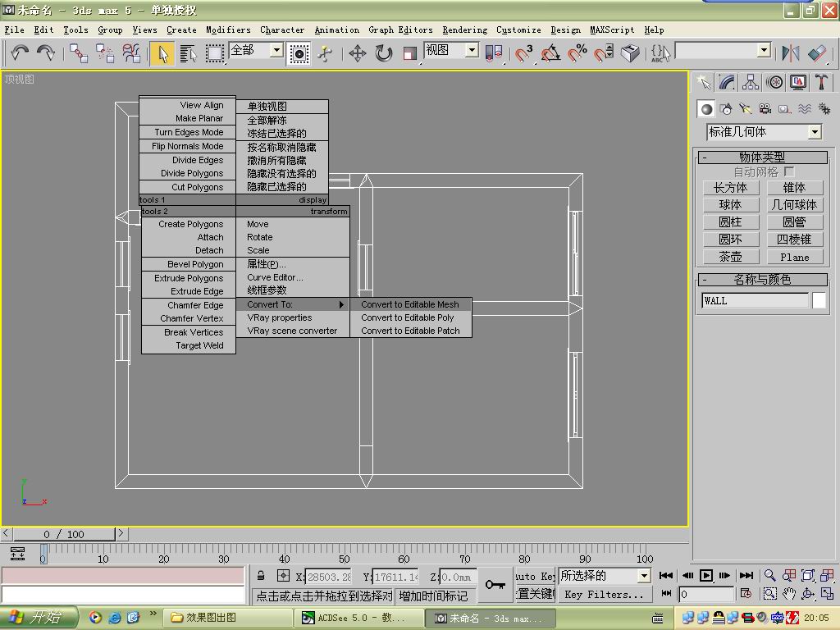
Task: Click the Undo arrow in the toolbar
Action: (x=20, y=53)
